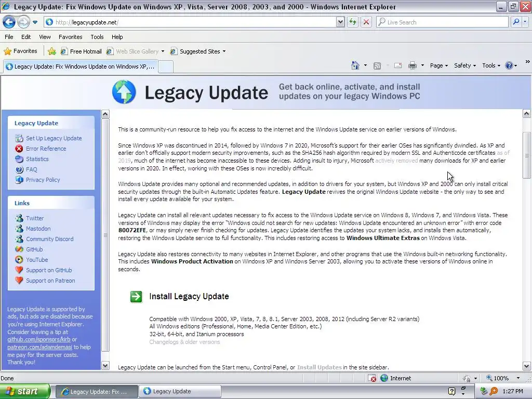Click the Support on GitHub link
Viewport: 532px width, 399px height.
pos(49,270)
